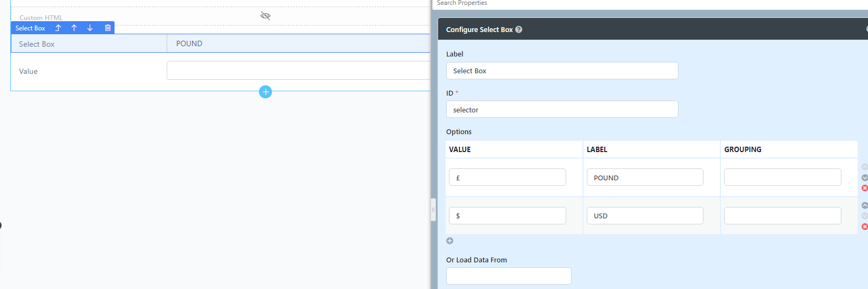The height and width of the screenshot is (289, 868).
Task: Move USD option up
Action: click(x=865, y=205)
